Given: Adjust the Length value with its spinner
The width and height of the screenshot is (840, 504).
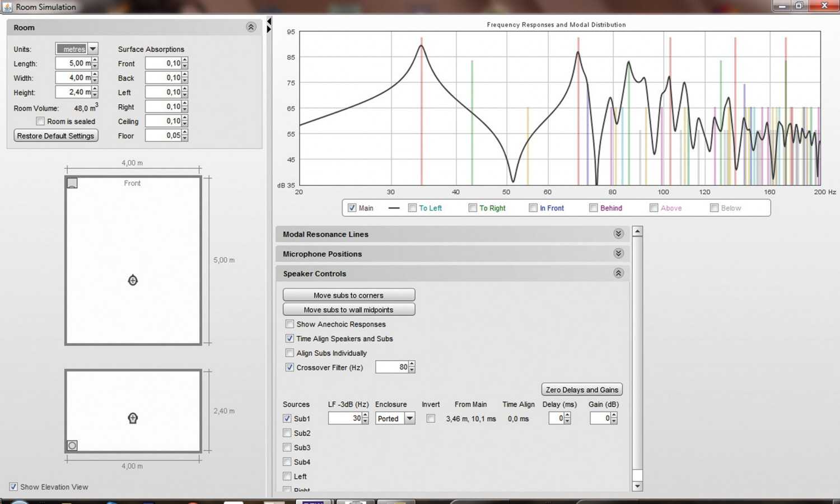Looking at the screenshot, I should coord(95,63).
